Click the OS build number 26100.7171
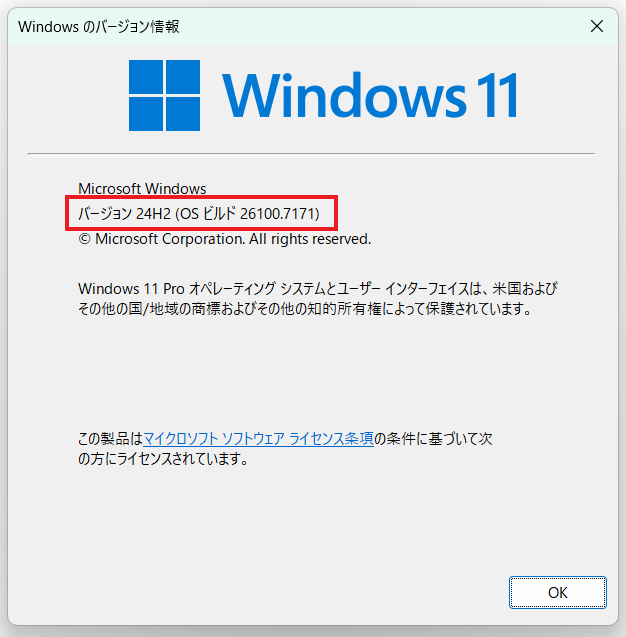The image size is (626, 637). coord(278,213)
